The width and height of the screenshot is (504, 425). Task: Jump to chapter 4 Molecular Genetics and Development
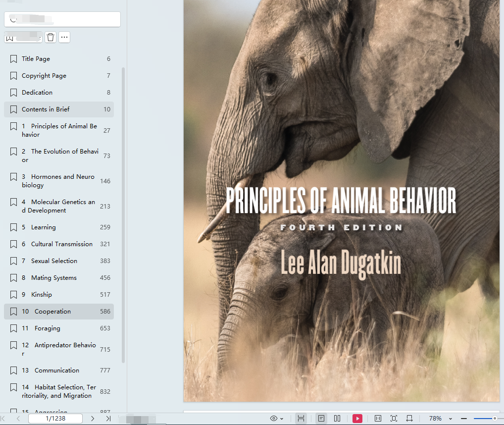(59, 206)
